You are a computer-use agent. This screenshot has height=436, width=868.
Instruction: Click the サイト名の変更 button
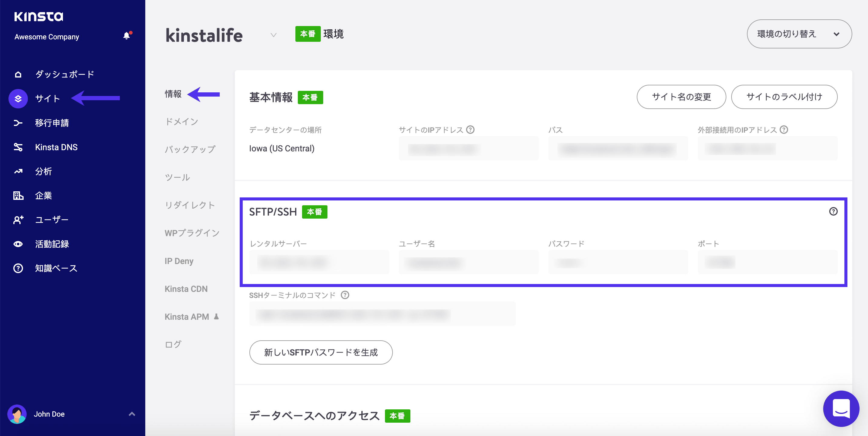(x=681, y=97)
